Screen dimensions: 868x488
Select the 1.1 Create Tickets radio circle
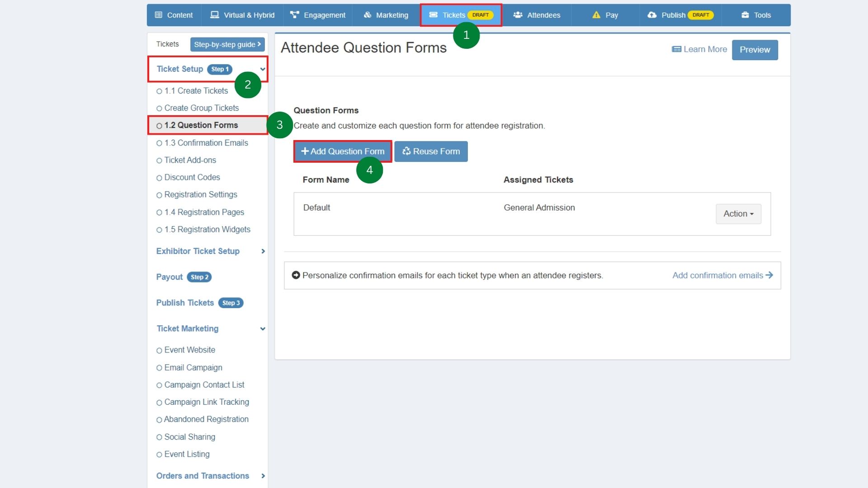click(x=159, y=91)
